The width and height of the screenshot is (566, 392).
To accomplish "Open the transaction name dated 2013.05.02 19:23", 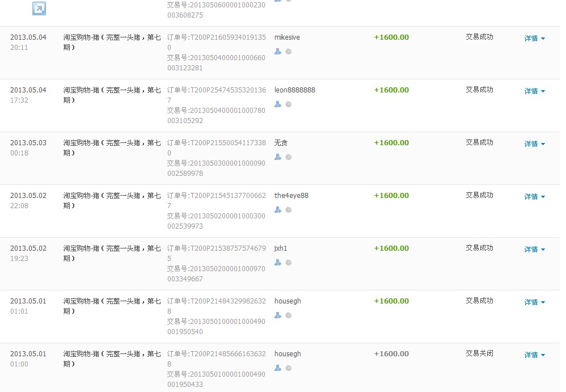I will pyautogui.click(x=112, y=254).
